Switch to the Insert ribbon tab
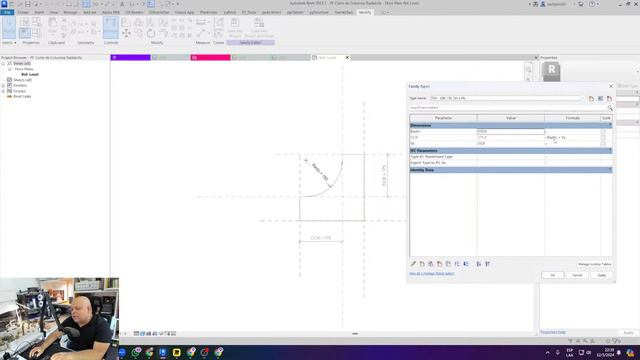This screenshot has width=640, height=360. pos(39,12)
